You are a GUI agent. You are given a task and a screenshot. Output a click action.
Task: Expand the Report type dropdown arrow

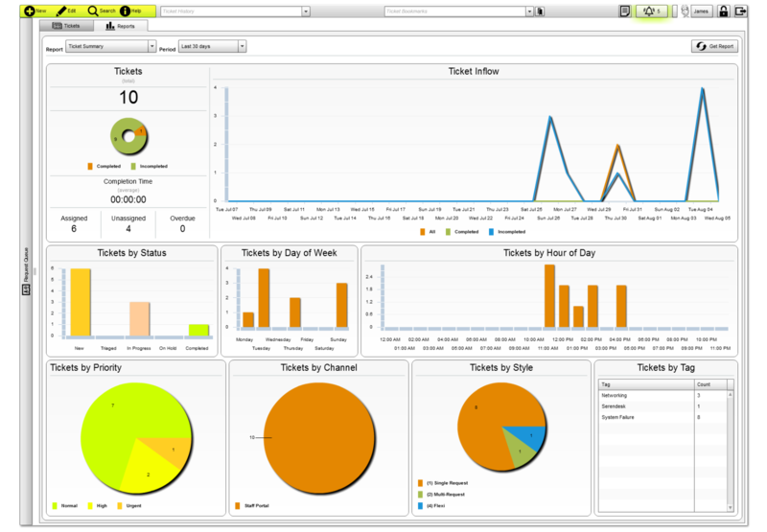coord(152,46)
